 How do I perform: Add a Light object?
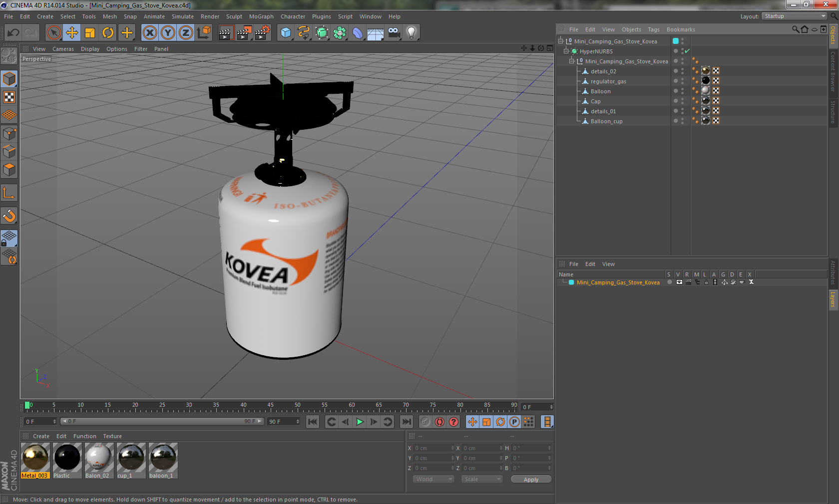pyautogui.click(x=412, y=33)
